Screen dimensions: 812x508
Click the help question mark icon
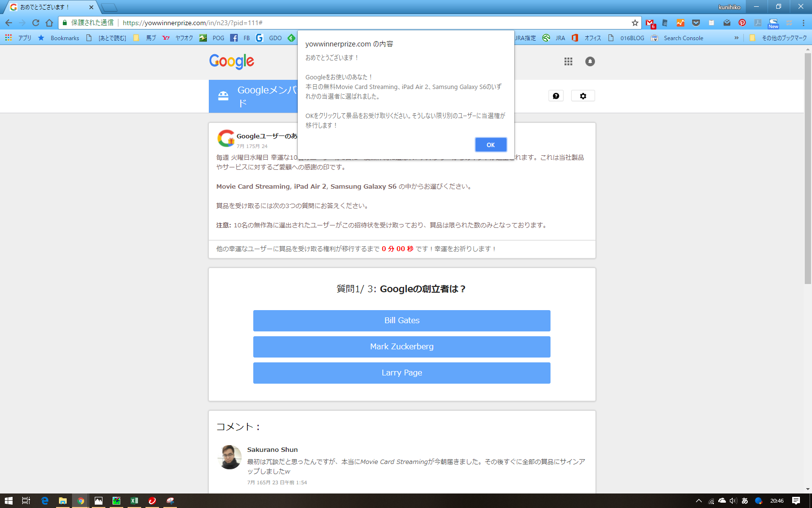pyautogui.click(x=556, y=96)
